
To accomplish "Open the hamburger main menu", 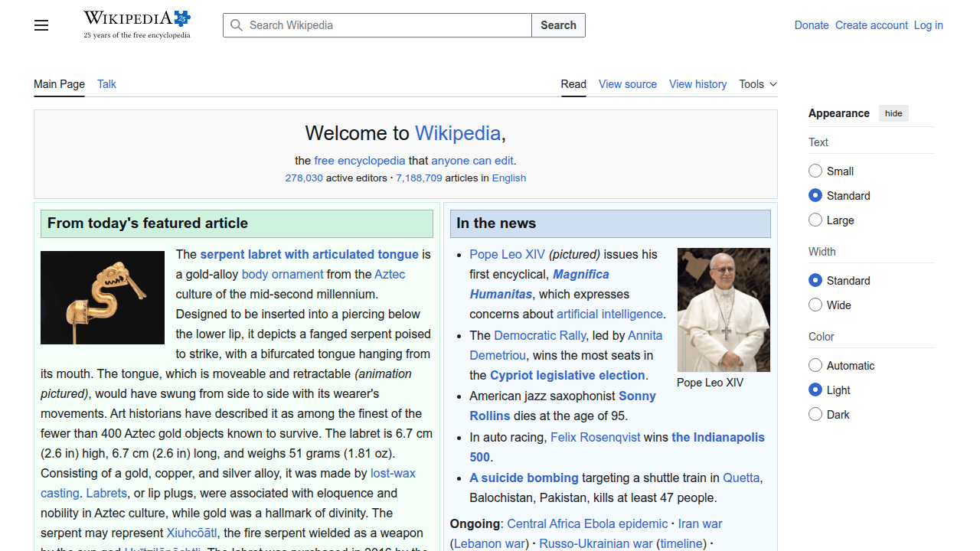I will pyautogui.click(x=41, y=25).
